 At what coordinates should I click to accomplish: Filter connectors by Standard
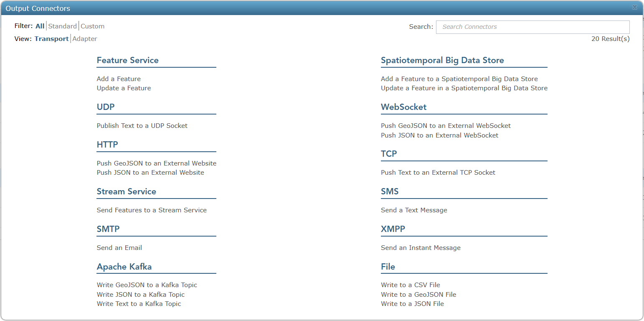(x=62, y=26)
